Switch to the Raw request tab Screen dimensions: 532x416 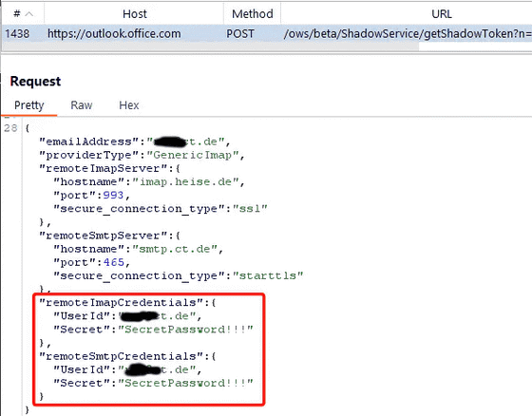[82, 105]
